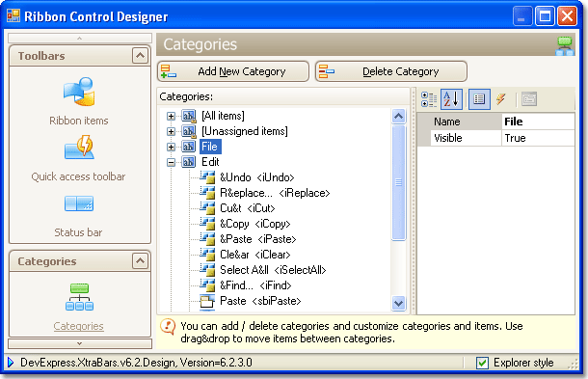Click the File category icon

pos(189,147)
